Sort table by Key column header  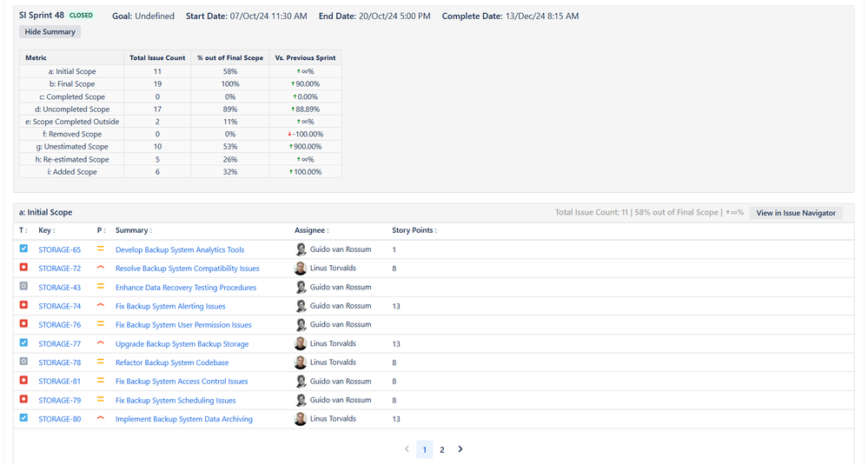[x=47, y=230]
